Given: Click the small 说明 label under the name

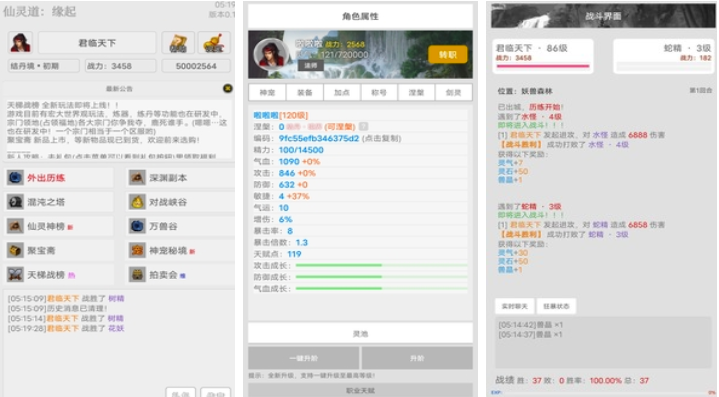Looking at the screenshot, I should pos(310,66).
